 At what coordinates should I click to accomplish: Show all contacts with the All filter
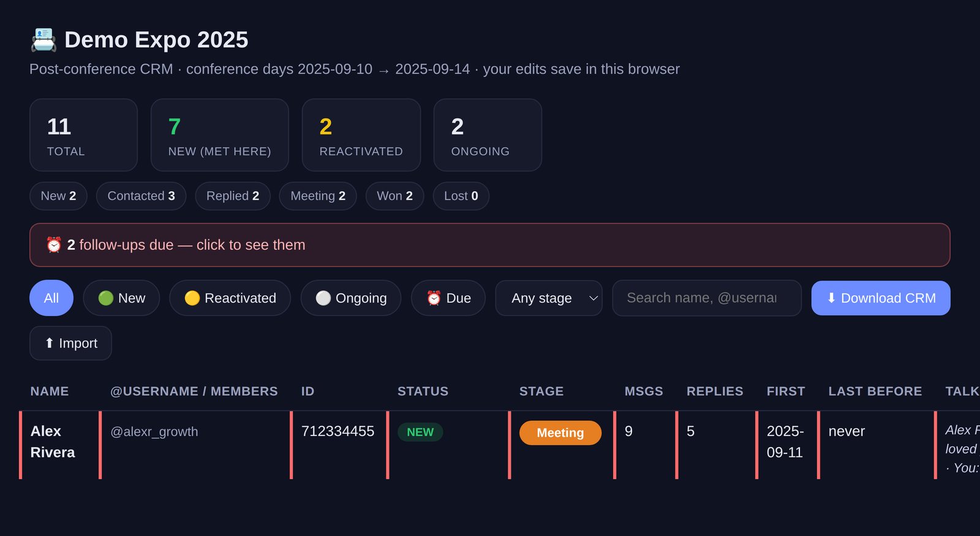[x=51, y=298]
